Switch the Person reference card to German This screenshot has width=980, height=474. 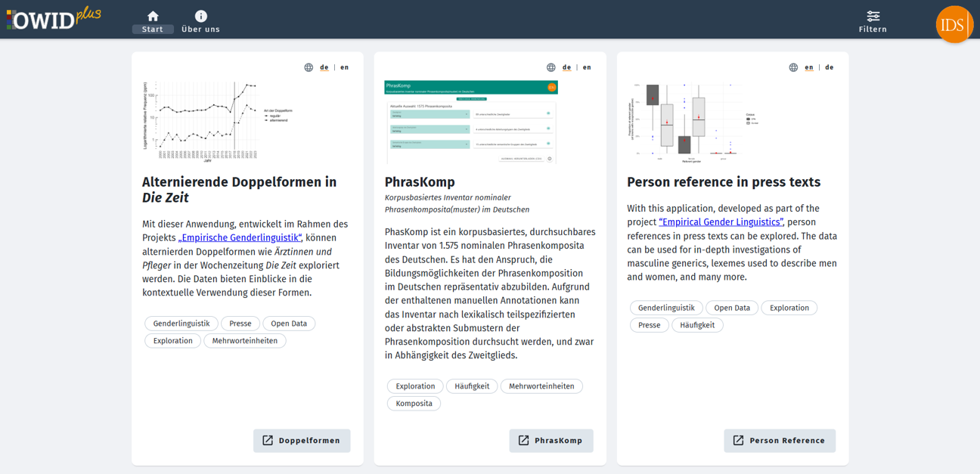tap(830, 67)
